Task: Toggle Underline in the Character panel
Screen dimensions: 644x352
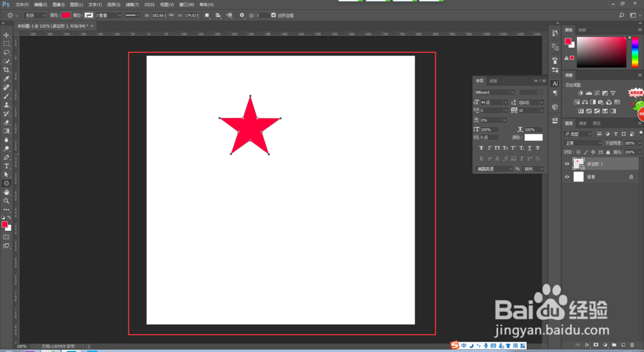Action: click(529, 148)
